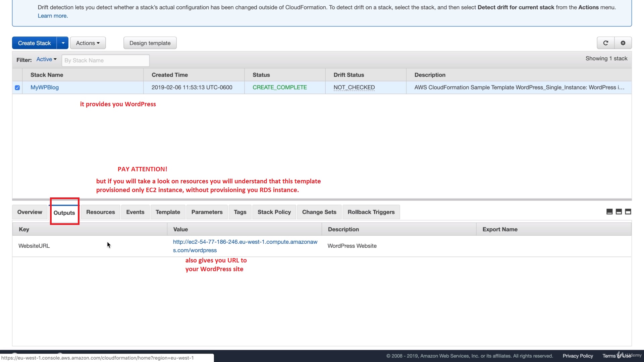Click the Create Stack button
This screenshot has width=644, height=362.
(x=34, y=43)
